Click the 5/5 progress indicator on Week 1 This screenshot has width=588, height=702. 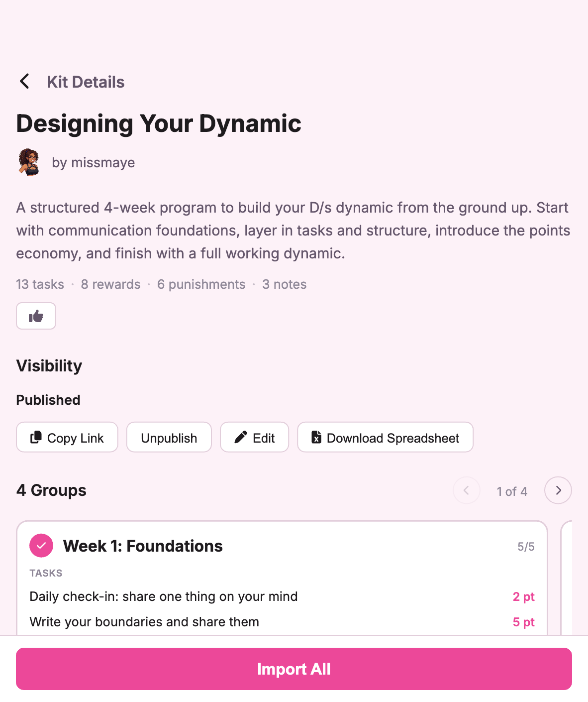point(525,546)
